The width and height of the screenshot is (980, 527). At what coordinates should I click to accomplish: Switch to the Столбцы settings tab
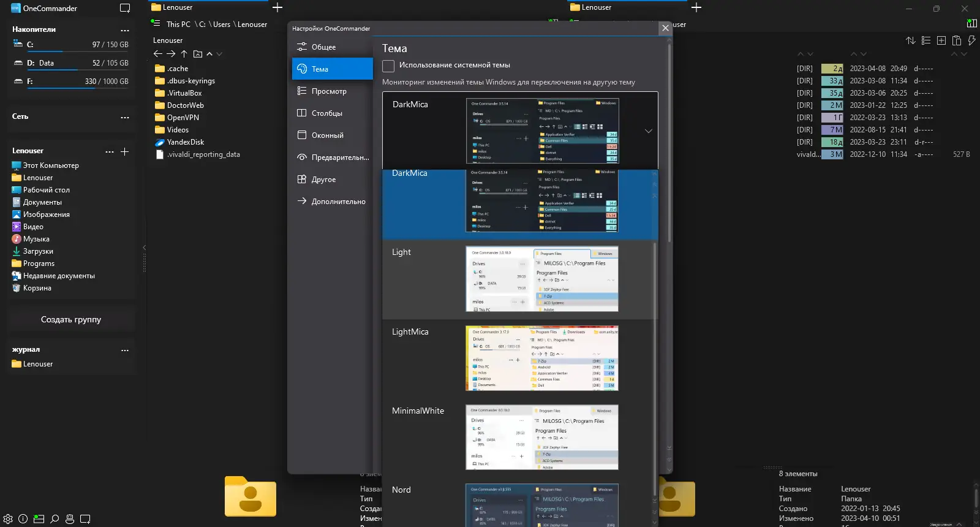coord(333,113)
